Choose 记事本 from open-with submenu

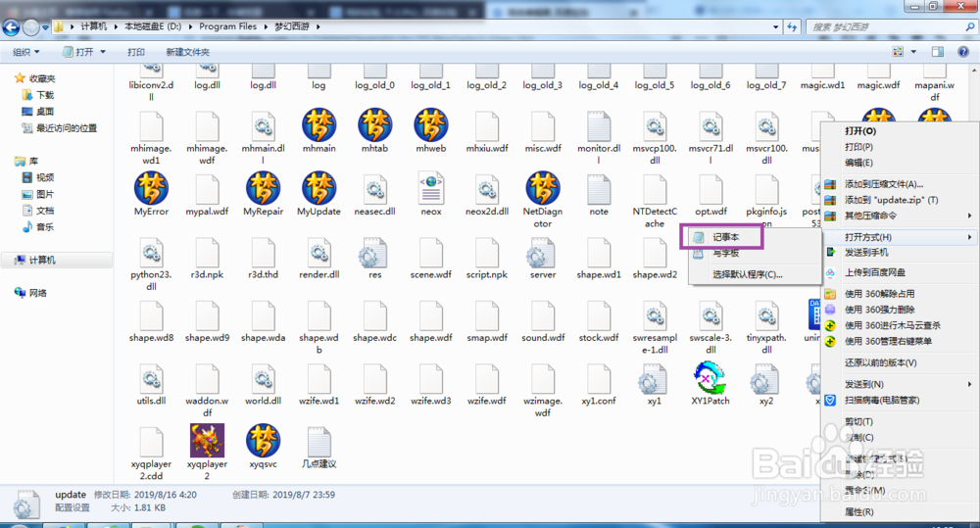pos(726,237)
